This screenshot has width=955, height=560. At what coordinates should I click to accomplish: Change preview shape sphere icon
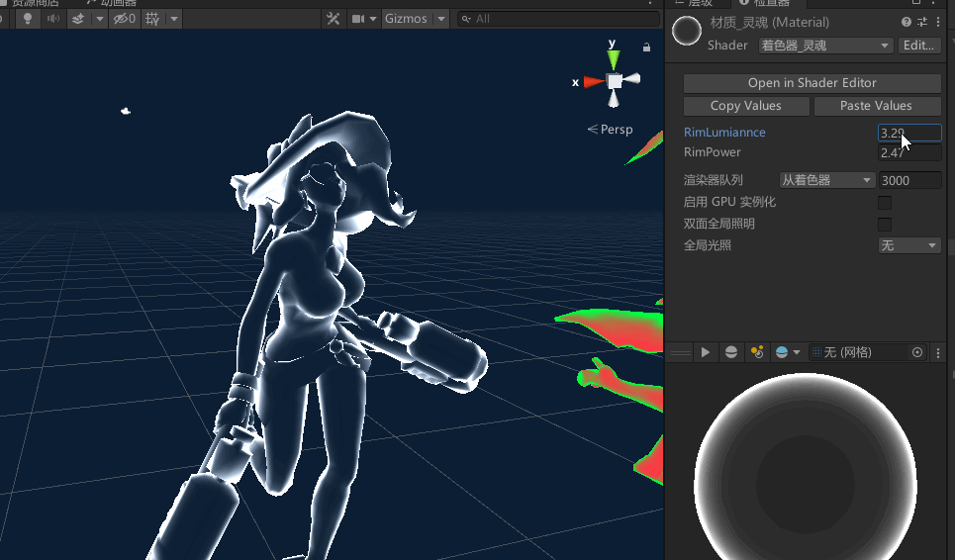pos(731,352)
